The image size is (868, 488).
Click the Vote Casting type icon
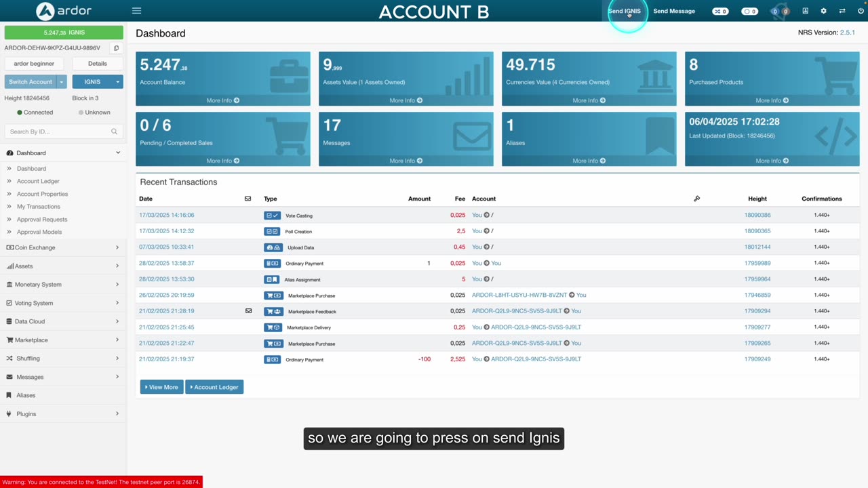point(272,216)
